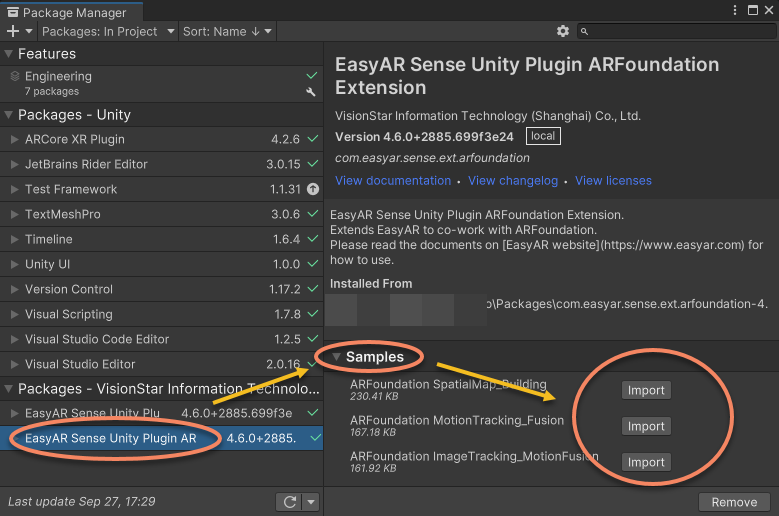Screen dimensions: 779x516
Task: Import the ARFoundation MotionTracking_Fusion sample
Action: (646, 426)
